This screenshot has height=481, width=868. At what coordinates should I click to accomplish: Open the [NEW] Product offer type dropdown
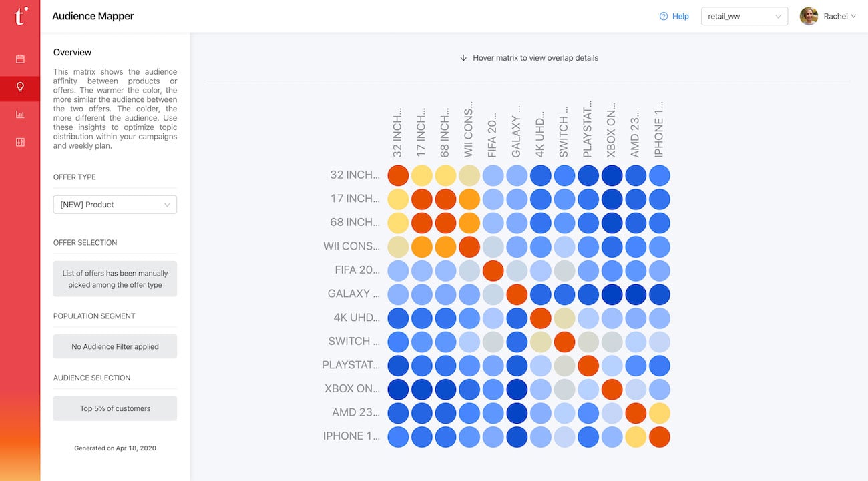coord(115,205)
